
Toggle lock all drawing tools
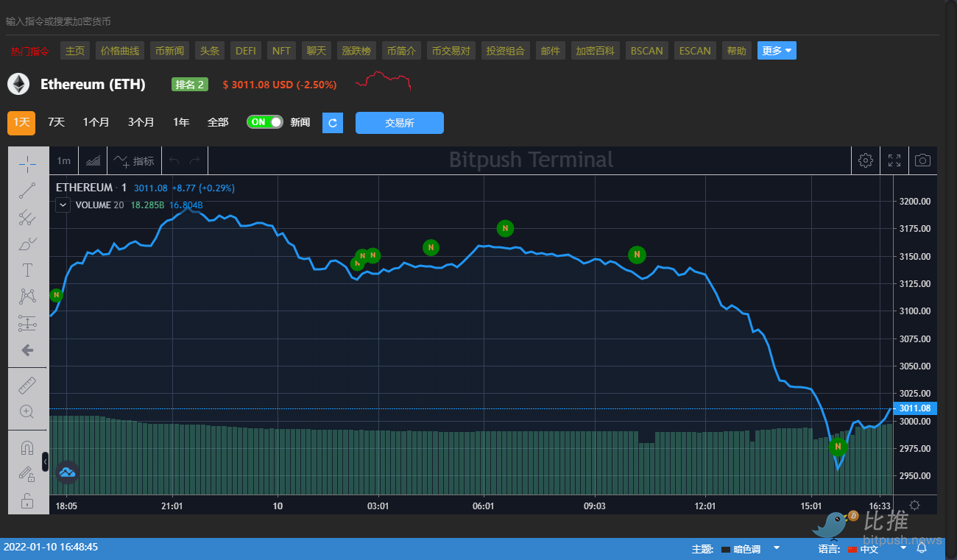27,501
